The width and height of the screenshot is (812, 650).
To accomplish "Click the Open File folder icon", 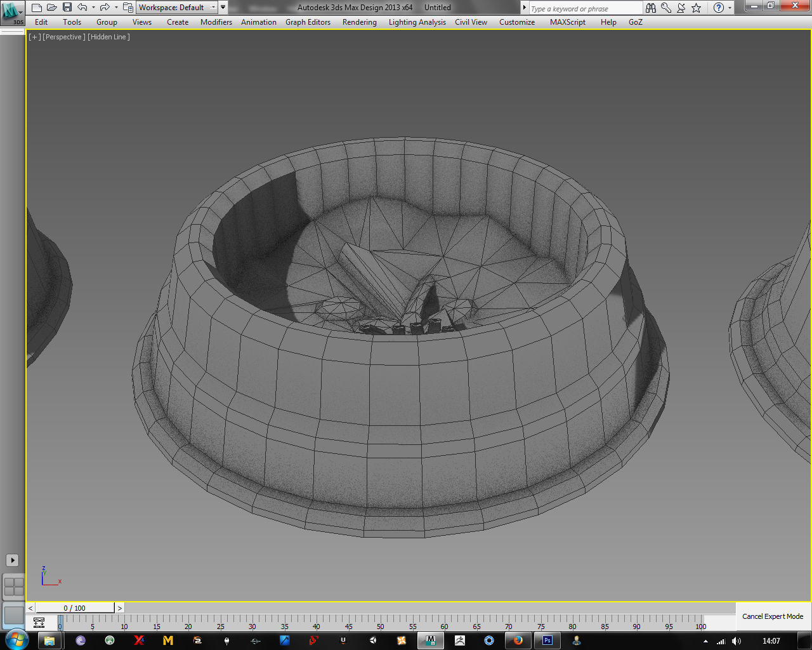I will 52,8.
